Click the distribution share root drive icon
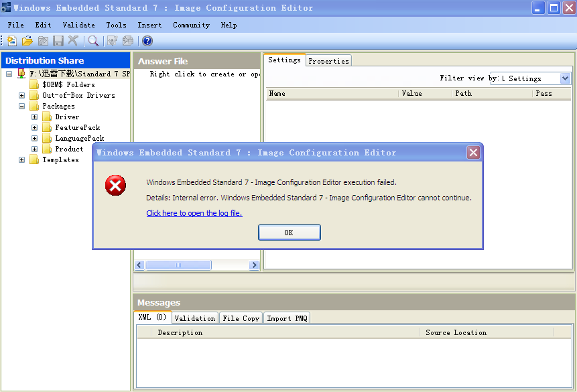Image resolution: width=577 pixels, height=392 pixels. pyautogui.click(x=21, y=73)
